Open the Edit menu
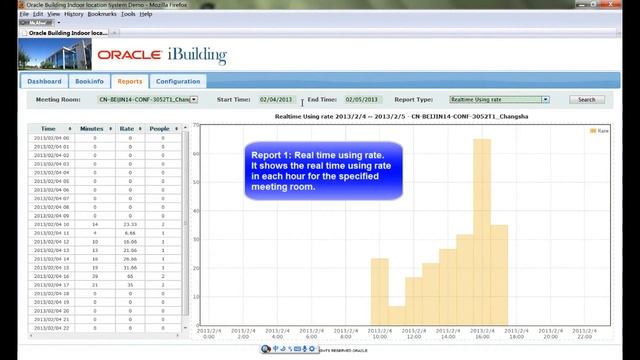 [38, 14]
